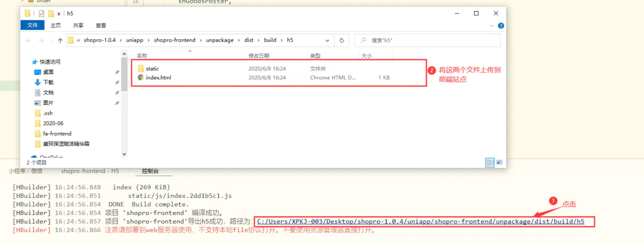
Task: Click unpackage in address path
Action: pyautogui.click(x=219, y=40)
